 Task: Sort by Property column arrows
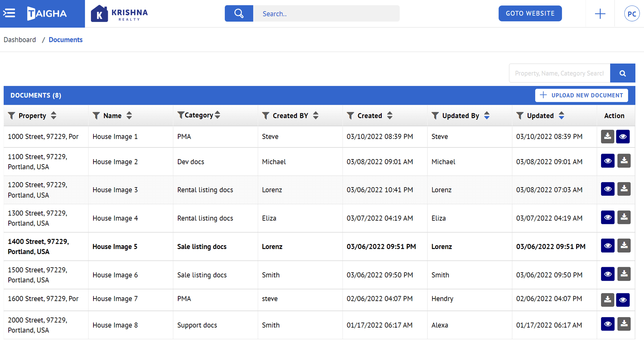(x=53, y=116)
